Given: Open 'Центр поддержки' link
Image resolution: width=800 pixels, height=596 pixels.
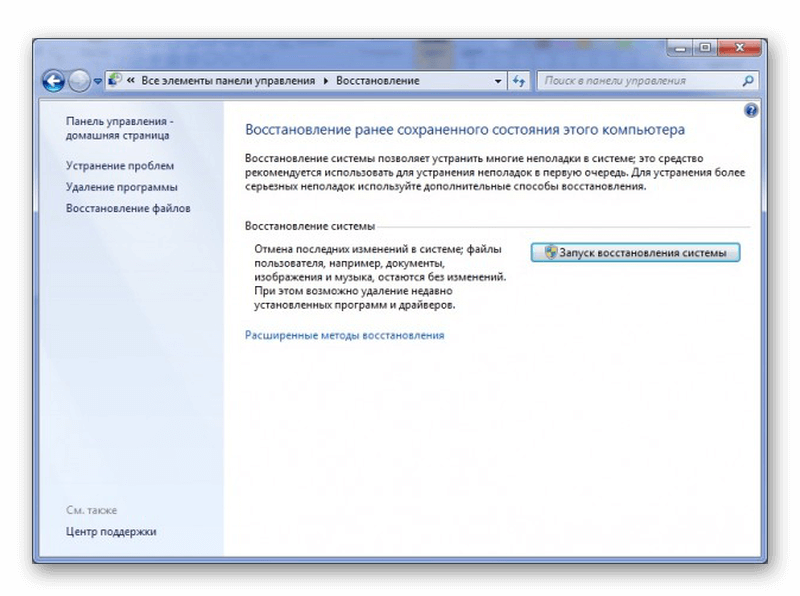Looking at the screenshot, I should click(x=111, y=532).
